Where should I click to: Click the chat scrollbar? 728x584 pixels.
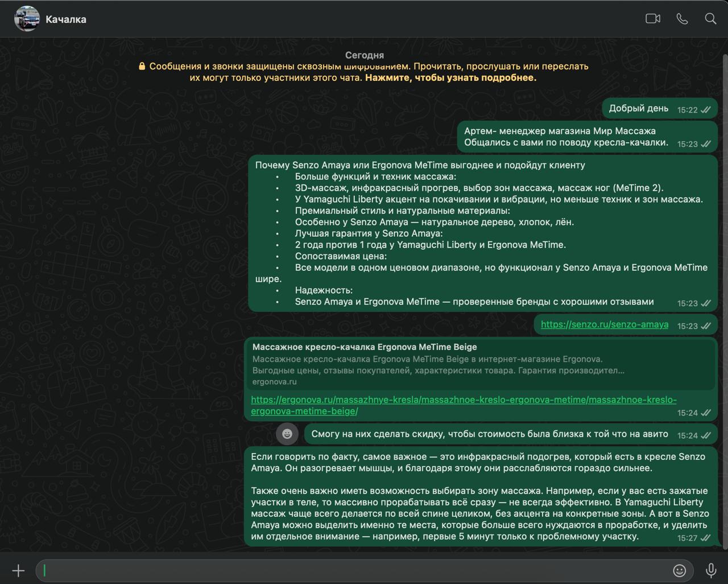(725, 302)
